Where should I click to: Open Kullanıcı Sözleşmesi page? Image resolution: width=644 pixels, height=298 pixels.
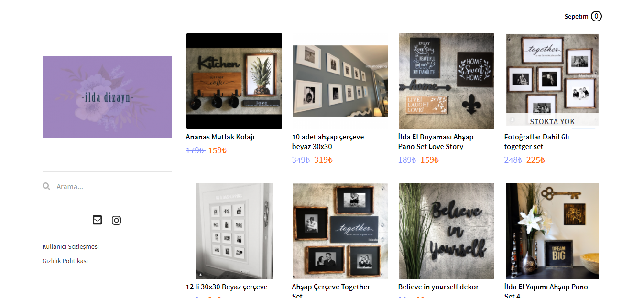click(71, 247)
